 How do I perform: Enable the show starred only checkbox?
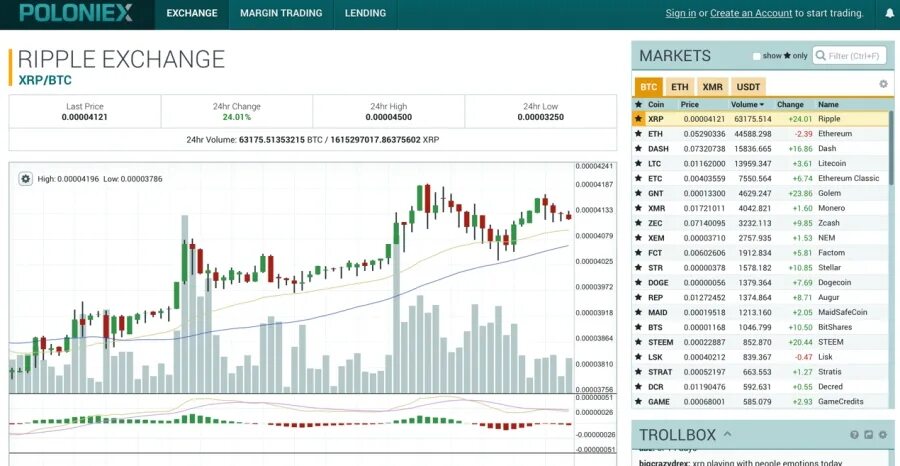coord(757,56)
